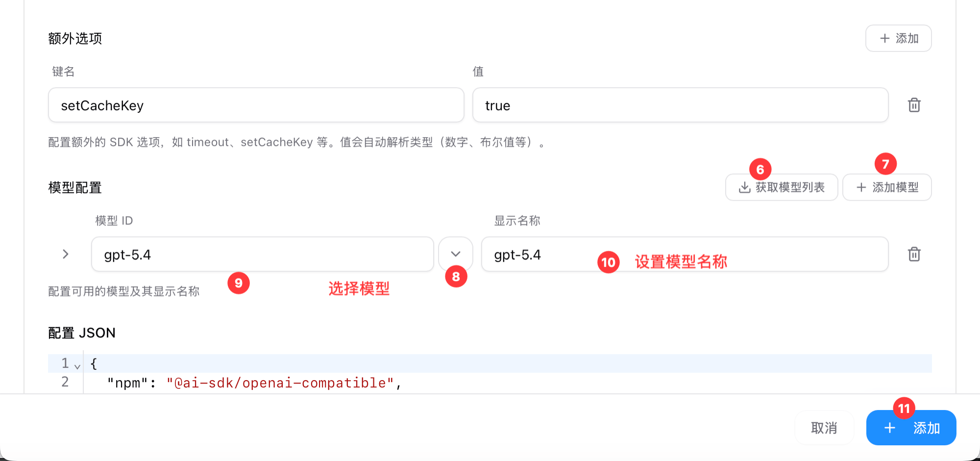
Task: Click the "npm" key in JSON editor
Action: [x=128, y=383]
